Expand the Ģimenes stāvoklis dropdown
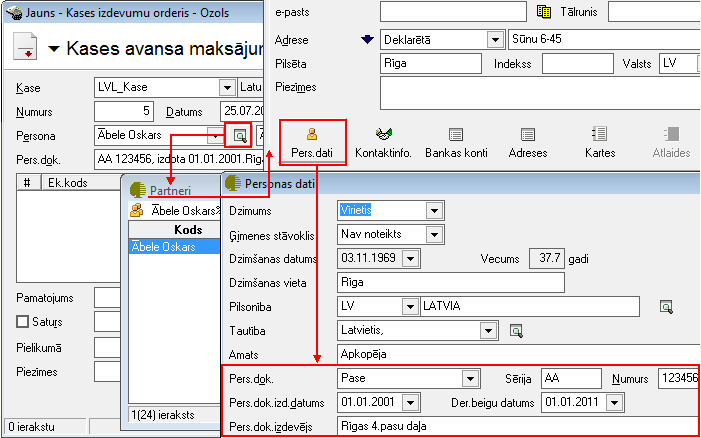The height and width of the screenshot is (438, 701). pos(434,234)
